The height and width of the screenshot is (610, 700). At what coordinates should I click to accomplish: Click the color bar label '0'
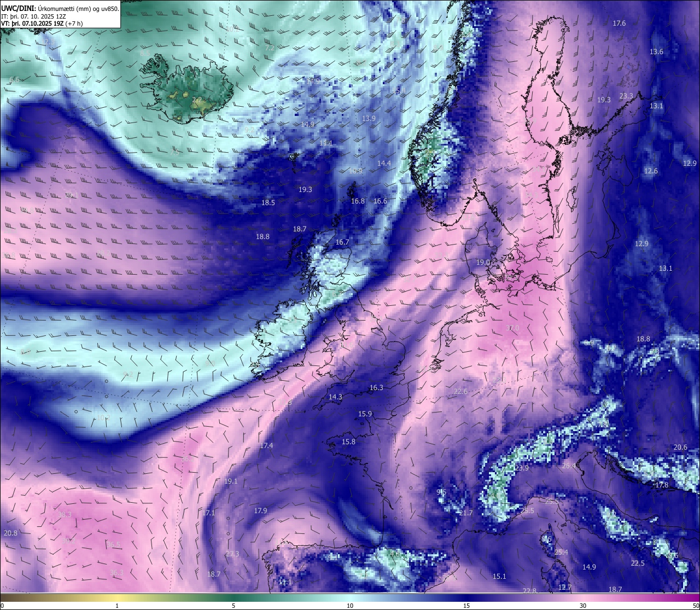click(2, 606)
